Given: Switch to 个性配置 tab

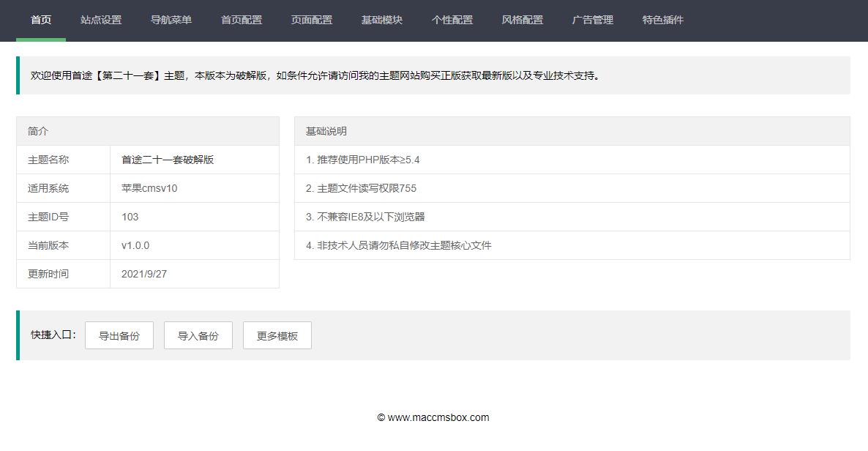Looking at the screenshot, I should [452, 20].
